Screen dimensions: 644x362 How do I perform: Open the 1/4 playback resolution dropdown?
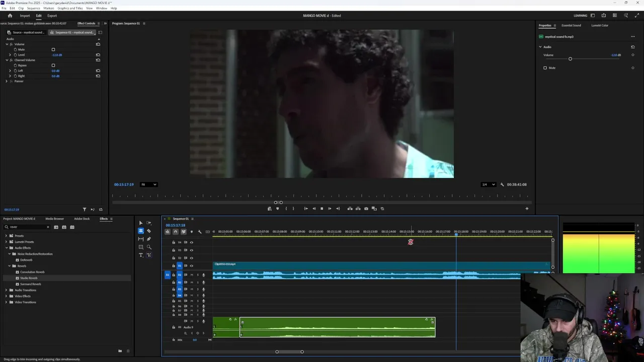point(489,185)
